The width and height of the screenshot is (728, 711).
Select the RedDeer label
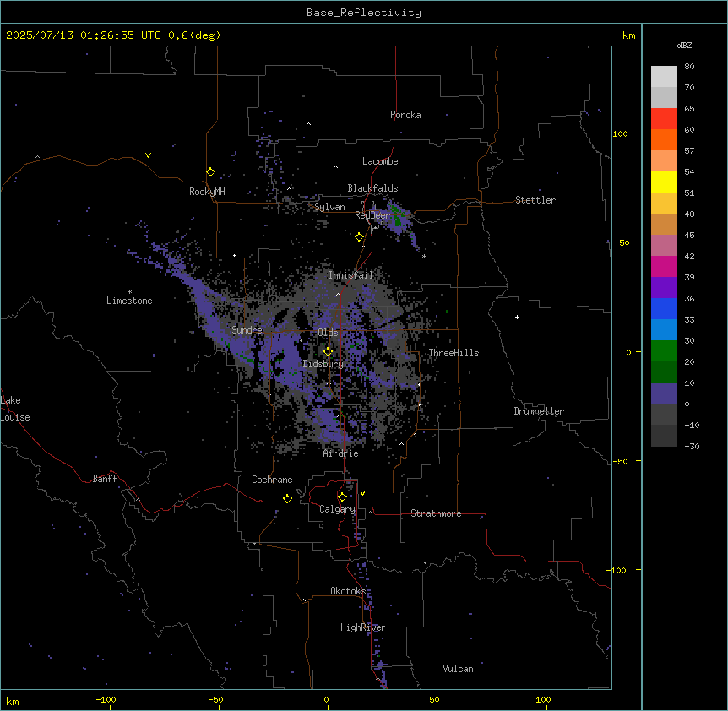tap(372, 215)
